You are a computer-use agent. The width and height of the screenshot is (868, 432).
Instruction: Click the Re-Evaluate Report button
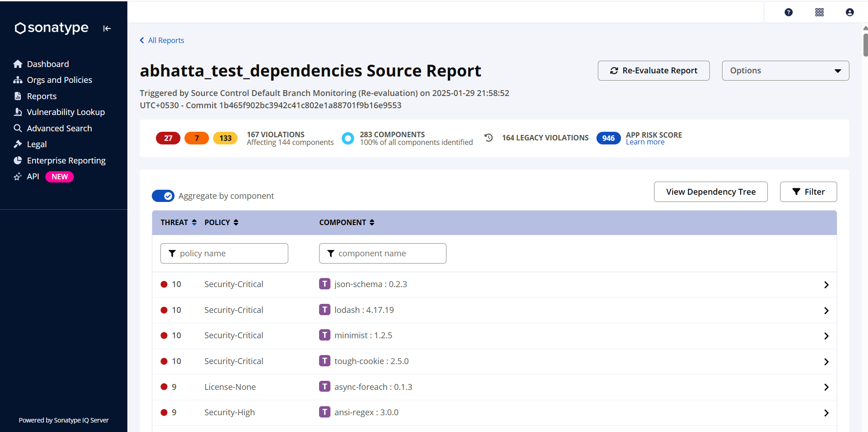[654, 71]
